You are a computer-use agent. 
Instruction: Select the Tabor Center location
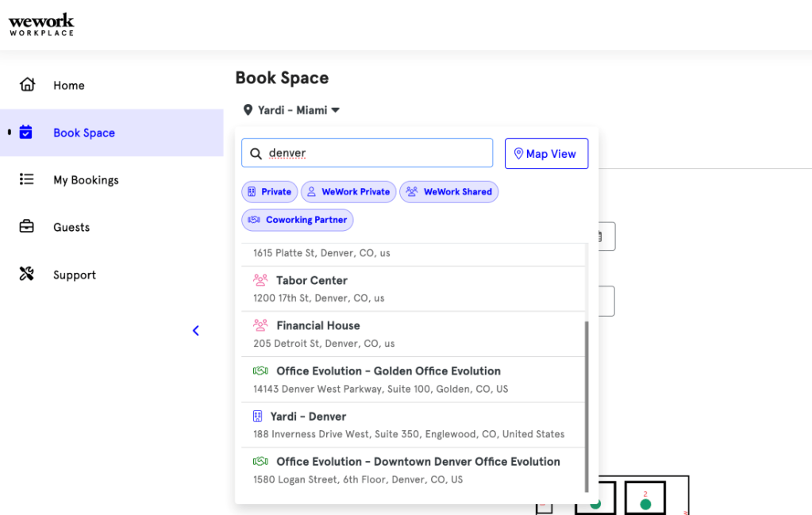414,289
